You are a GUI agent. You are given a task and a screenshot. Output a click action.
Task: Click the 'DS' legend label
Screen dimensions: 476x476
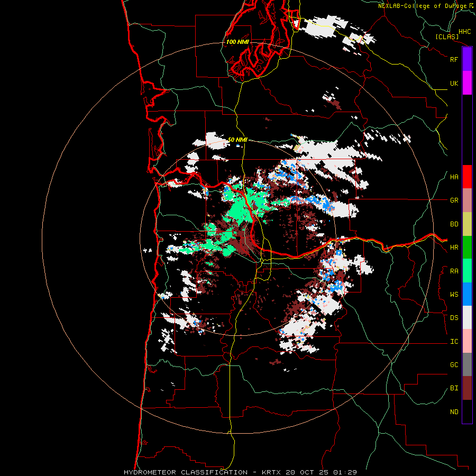pyautogui.click(x=454, y=318)
